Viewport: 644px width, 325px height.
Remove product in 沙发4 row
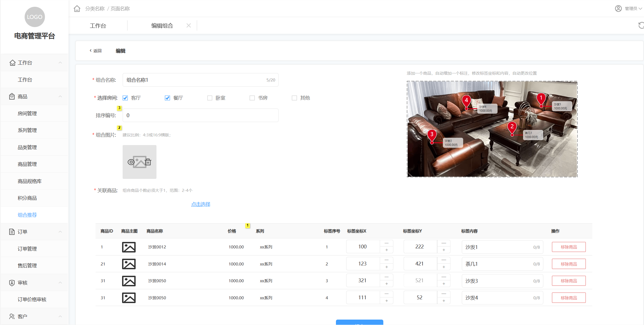[569, 298]
